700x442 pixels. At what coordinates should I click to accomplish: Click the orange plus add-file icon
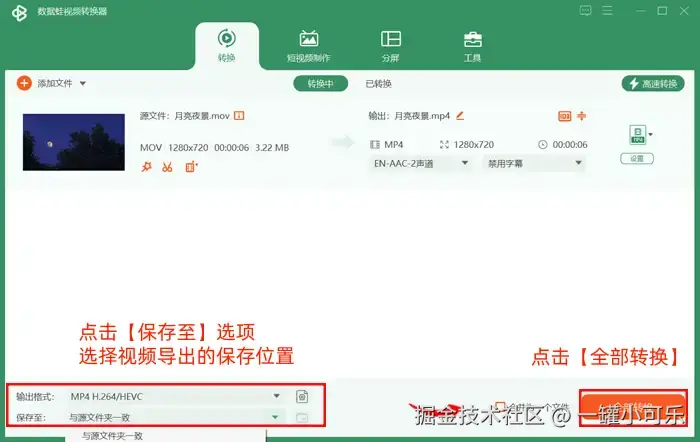[x=24, y=83]
